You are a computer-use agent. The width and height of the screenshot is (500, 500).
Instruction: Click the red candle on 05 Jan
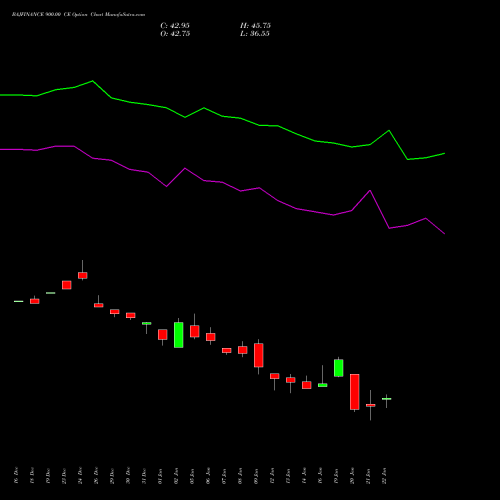(x=195, y=331)
